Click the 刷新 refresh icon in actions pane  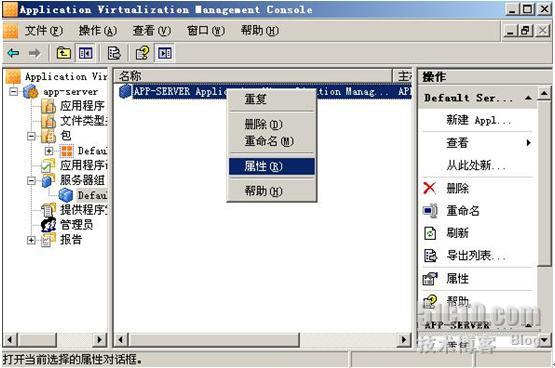click(430, 233)
